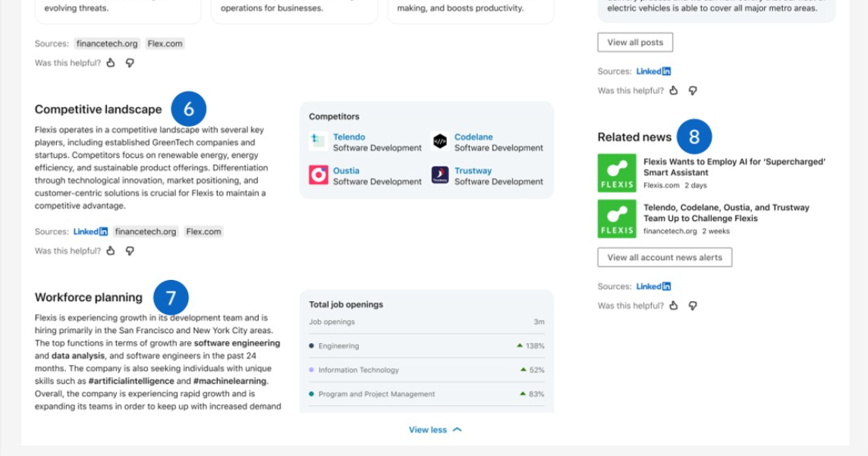Click the #artificialintelligence hashtag text
Image resolution: width=868 pixels, height=456 pixels.
point(131,381)
